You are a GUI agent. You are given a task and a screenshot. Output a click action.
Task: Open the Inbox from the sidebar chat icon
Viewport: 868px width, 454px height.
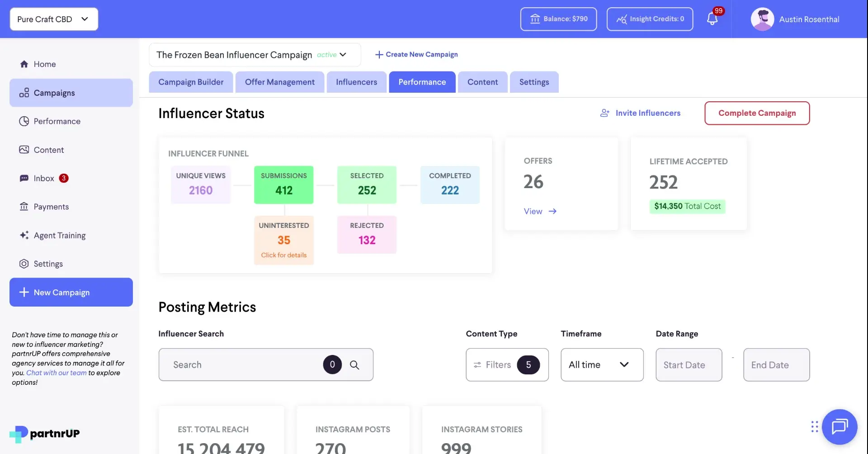(x=24, y=178)
